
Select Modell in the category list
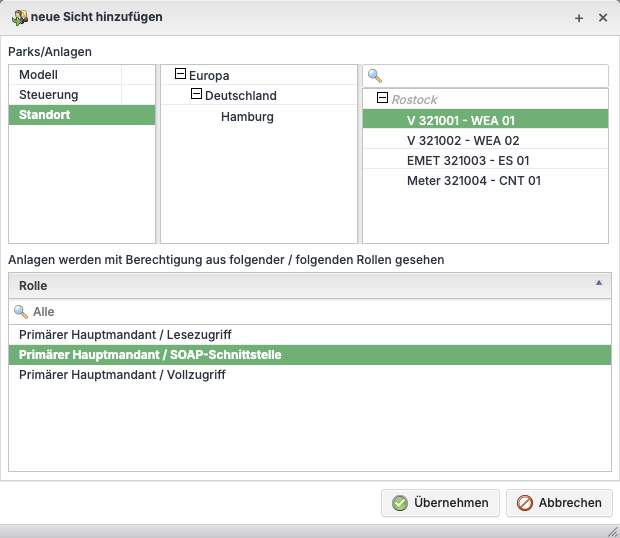pos(39,75)
